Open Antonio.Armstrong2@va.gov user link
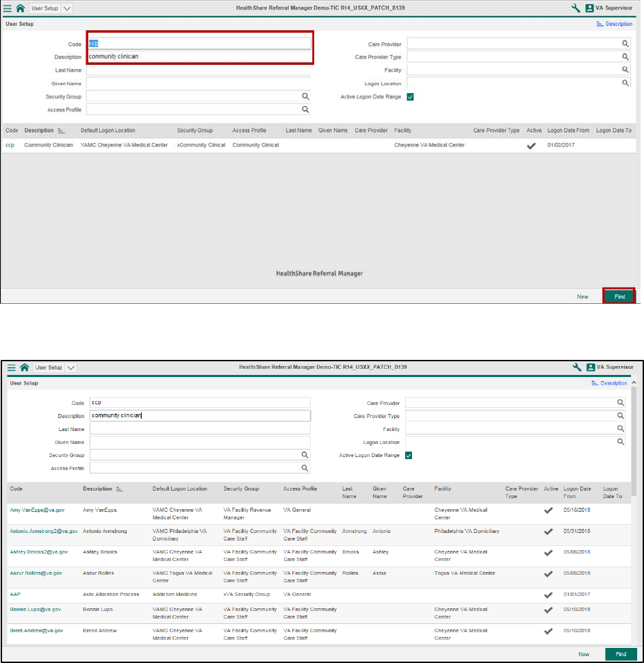The image size is (644, 663). point(44,531)
